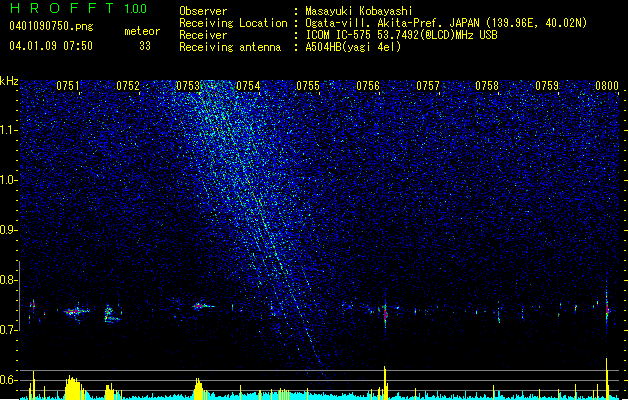
Task: Click the kHz axis unit label
Action: point(9,81)
